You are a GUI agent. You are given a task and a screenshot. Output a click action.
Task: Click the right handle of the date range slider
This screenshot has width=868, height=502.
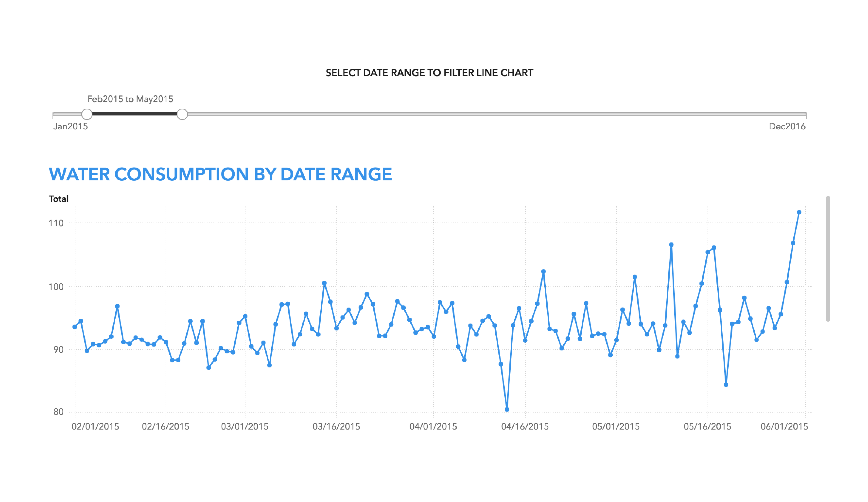pyautogui.click(x=182, y=114)
